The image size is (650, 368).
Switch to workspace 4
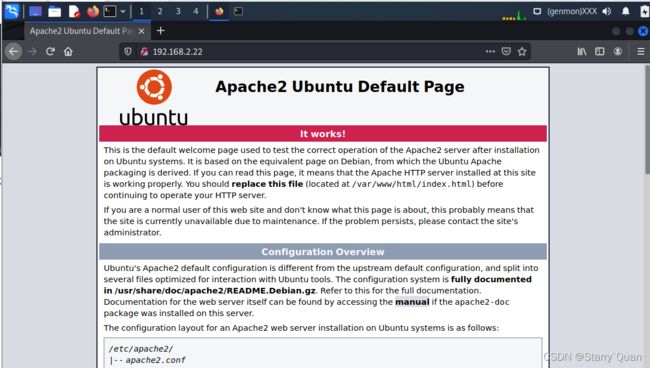196,12
